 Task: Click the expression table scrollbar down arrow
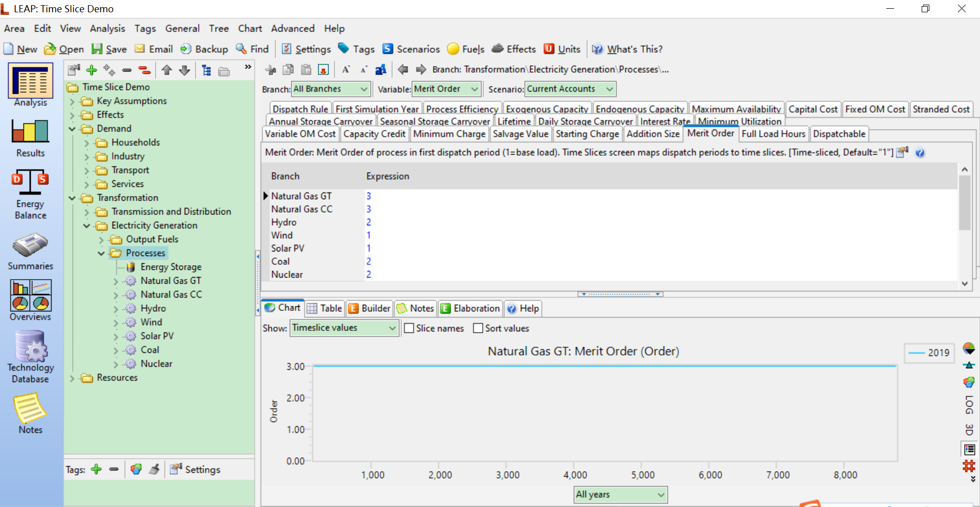click(965, 284)
